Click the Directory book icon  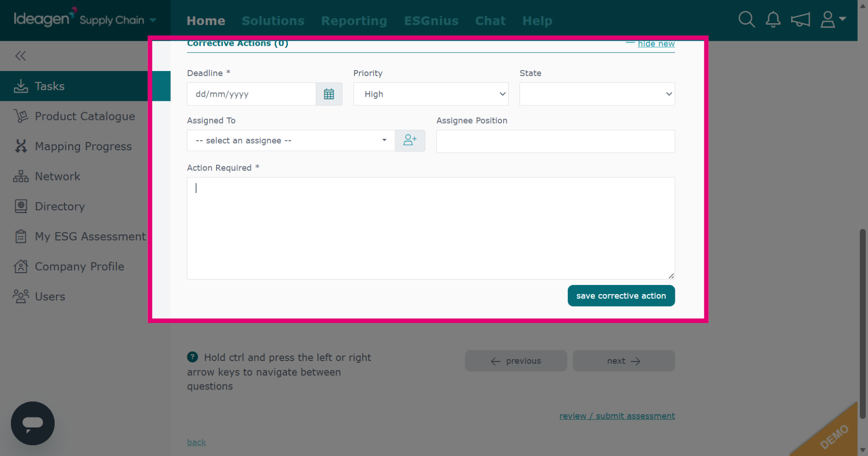coord(21,206)
